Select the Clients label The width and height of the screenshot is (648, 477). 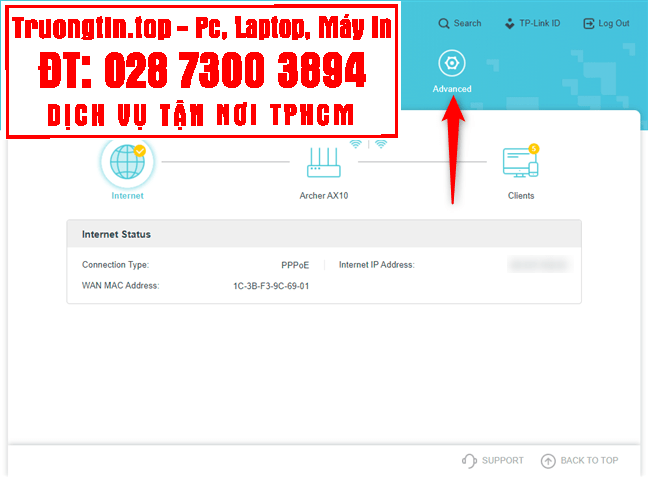coord(521,196)
